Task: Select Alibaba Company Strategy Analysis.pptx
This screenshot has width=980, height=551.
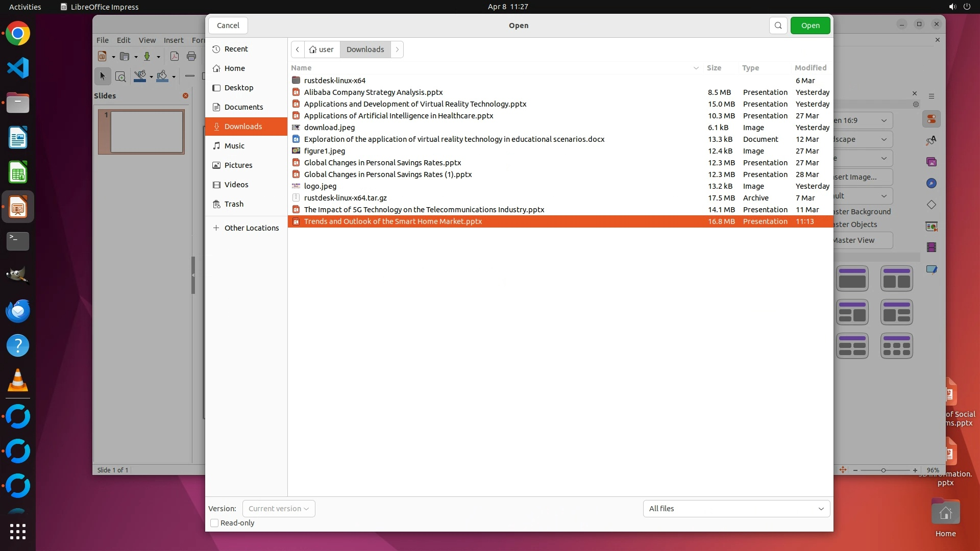Action: [373, 92]
